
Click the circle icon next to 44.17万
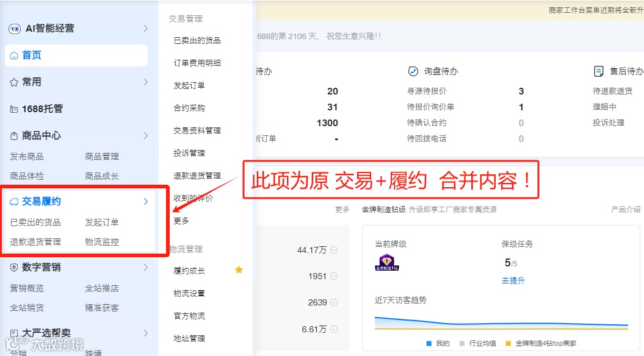click(334, 250)
